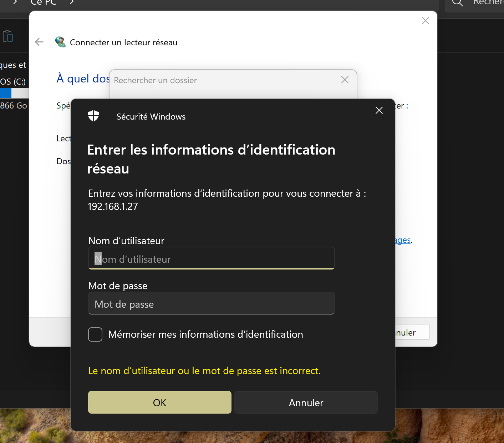Close the Connecter un lecteur réseau window
This screenshot has width=504, height=443.
[x=426, y=21]
